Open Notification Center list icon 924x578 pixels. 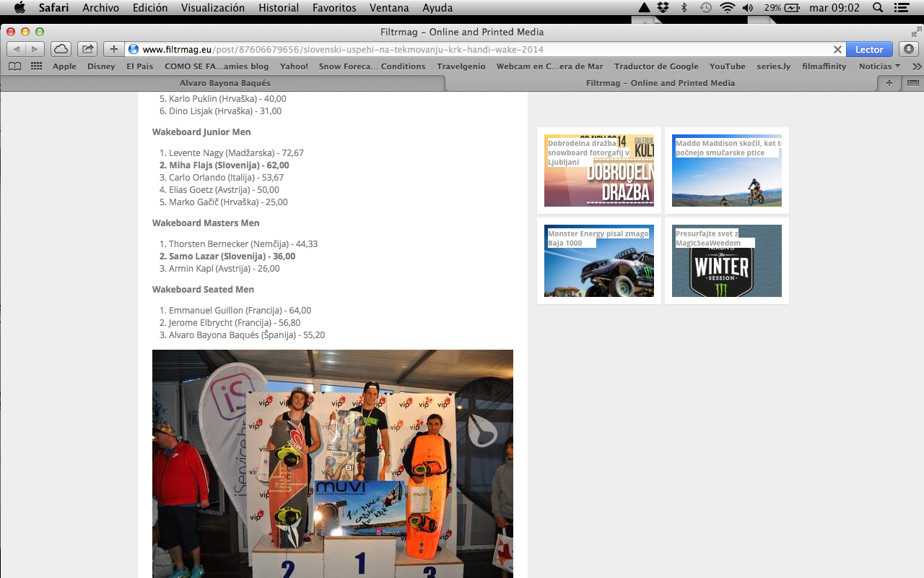[x=901, y=8]
